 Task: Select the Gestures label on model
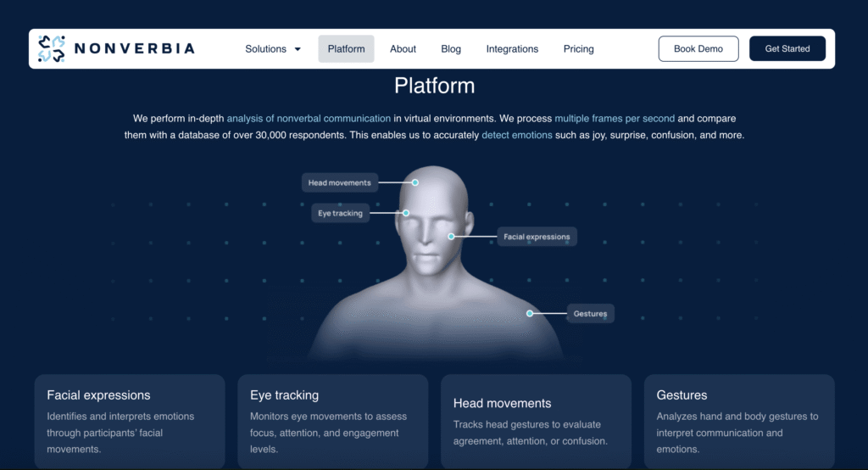[x=590, y=314]
